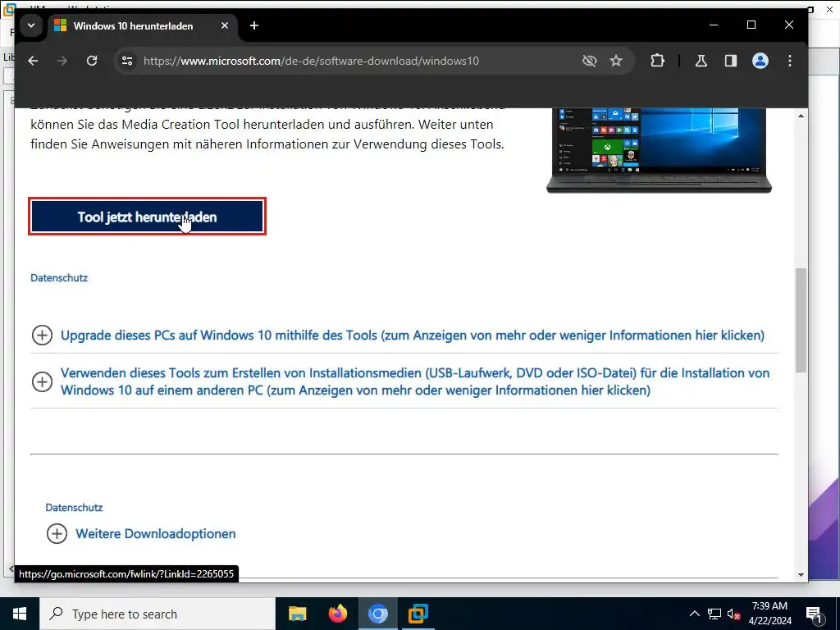
Task: Open VMware Workstation taskbar icon
Action: click(x=418, y=614)
